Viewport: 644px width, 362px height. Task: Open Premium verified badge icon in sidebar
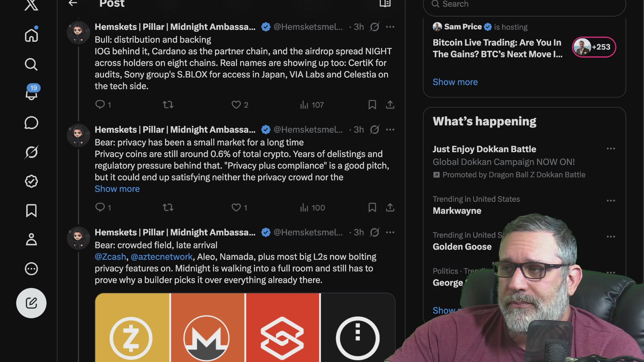[31, 181]
